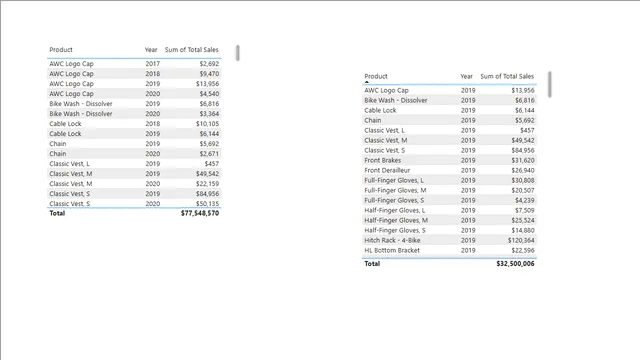Select the $22,159 sales value
Image resolution: width=640 pixels, height=360 pixels.
[207, 184]
